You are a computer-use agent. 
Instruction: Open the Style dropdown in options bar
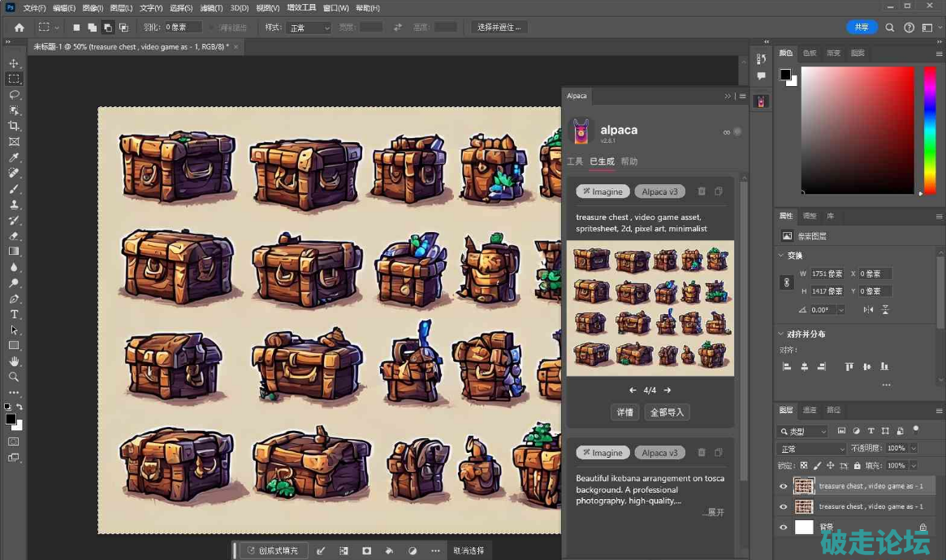pos(309,28)
